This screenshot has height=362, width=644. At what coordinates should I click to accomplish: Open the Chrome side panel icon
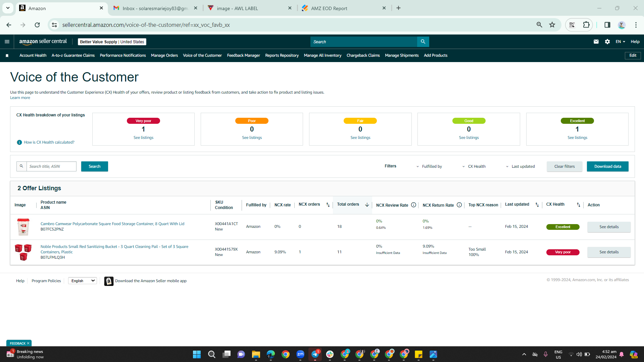(x=607, y=25)
